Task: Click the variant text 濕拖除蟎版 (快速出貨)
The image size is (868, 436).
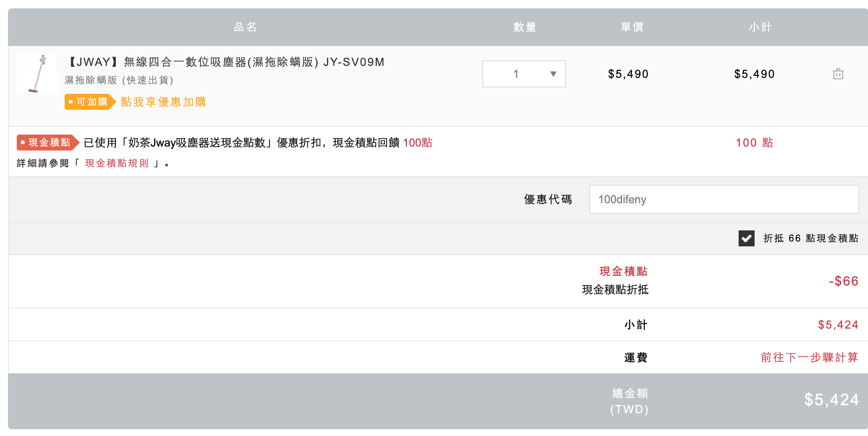Action: click(119, 80)
